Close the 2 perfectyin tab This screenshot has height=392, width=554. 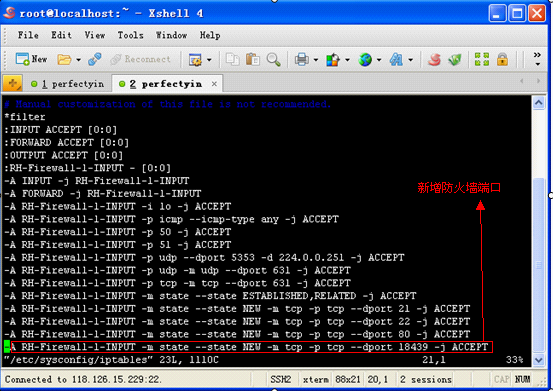click(x=214, y=84)
